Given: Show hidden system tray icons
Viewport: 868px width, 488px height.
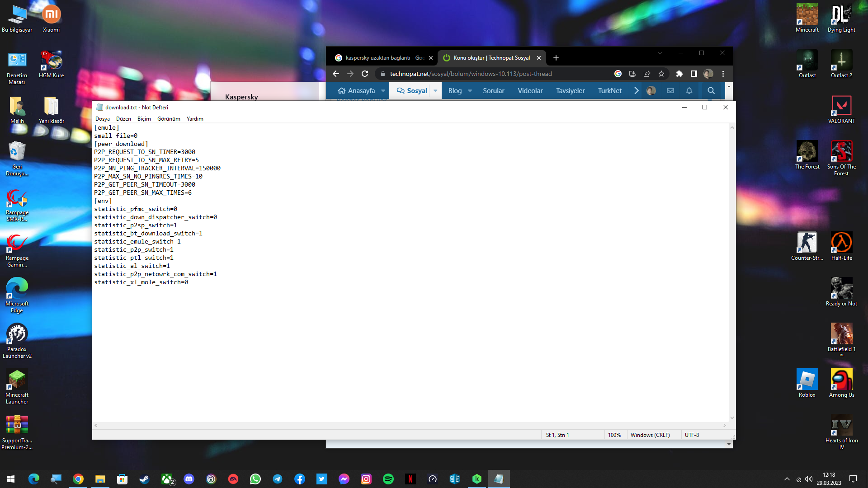Looking at the screenshot, I should pos(787,479).
